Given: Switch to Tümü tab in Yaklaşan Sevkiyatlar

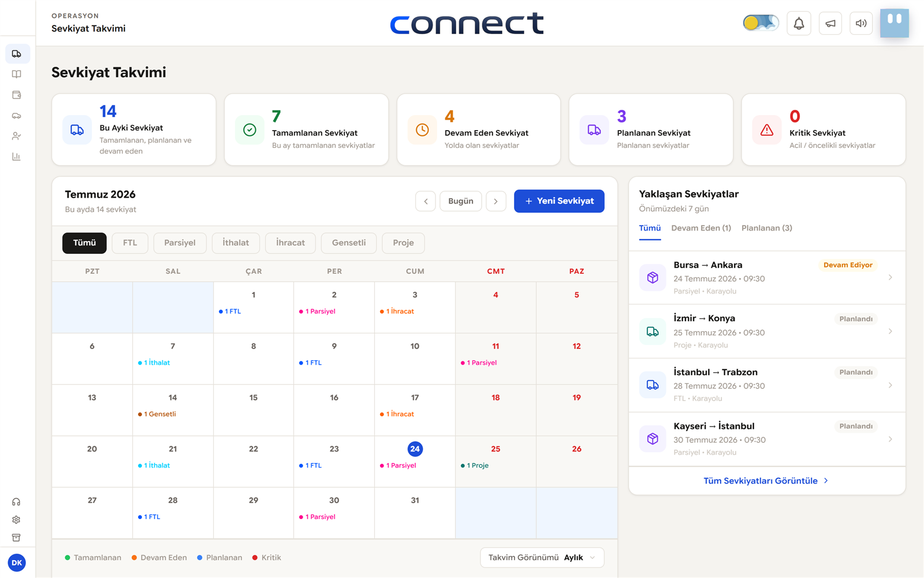Looking at the screenshot, I should (x=650, y=228).
